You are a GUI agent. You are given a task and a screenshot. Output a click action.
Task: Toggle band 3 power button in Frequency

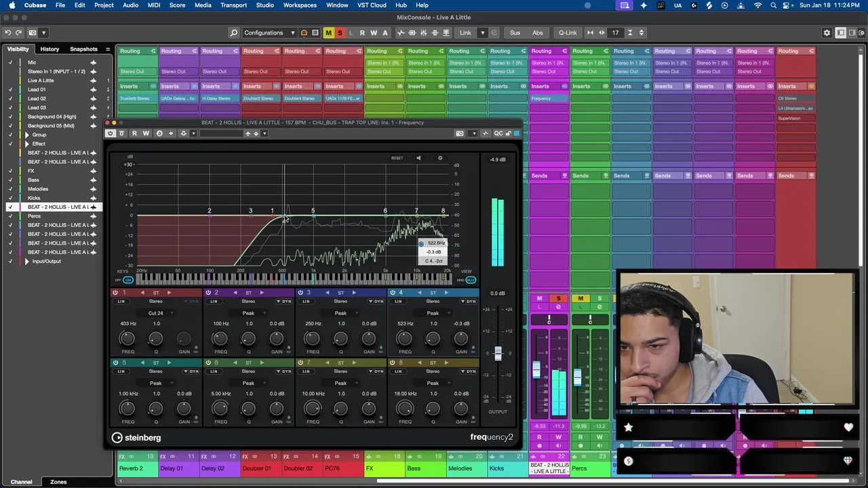click(x=300, y=293)
